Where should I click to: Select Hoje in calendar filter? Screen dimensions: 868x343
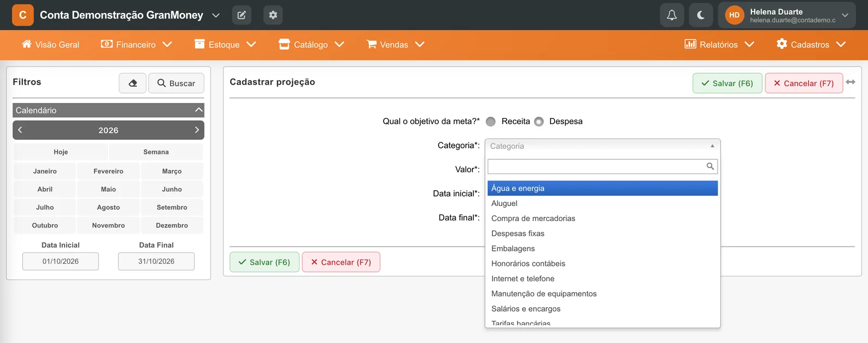click(x=61, y=152)
